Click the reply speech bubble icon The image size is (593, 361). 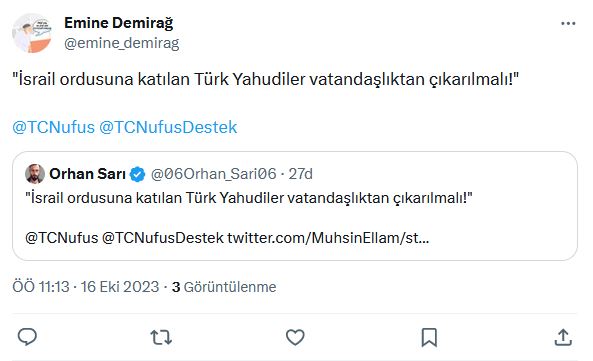[27, 337]
